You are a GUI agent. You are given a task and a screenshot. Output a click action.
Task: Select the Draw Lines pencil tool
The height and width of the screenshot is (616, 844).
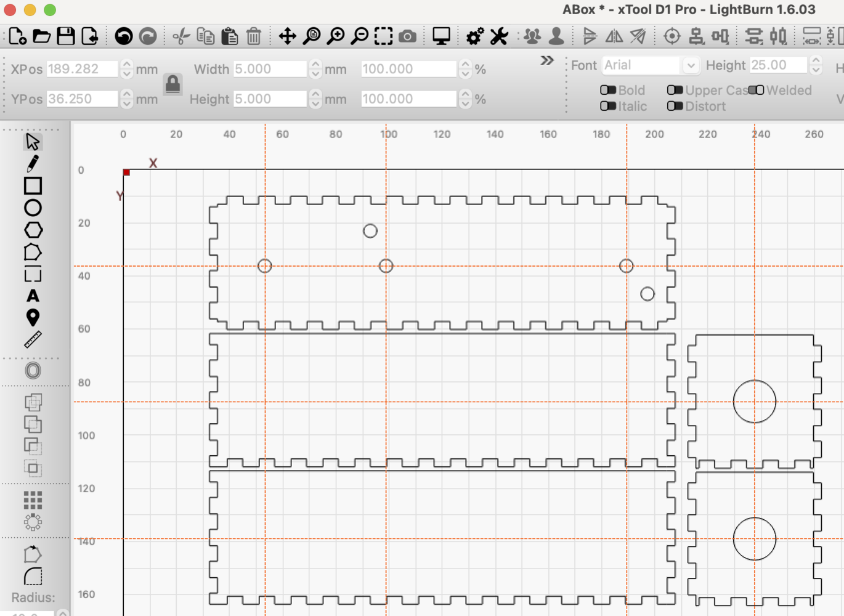click(33, 164)
